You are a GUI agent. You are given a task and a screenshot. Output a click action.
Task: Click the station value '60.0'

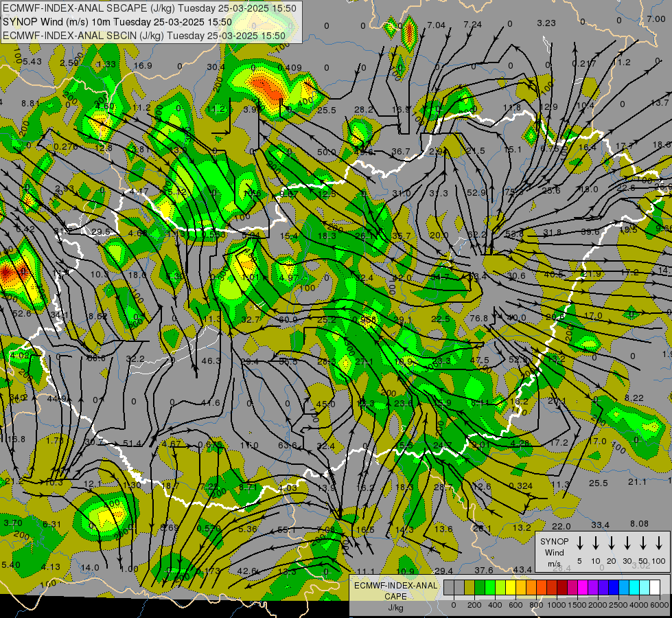click(x=288, y=319)
